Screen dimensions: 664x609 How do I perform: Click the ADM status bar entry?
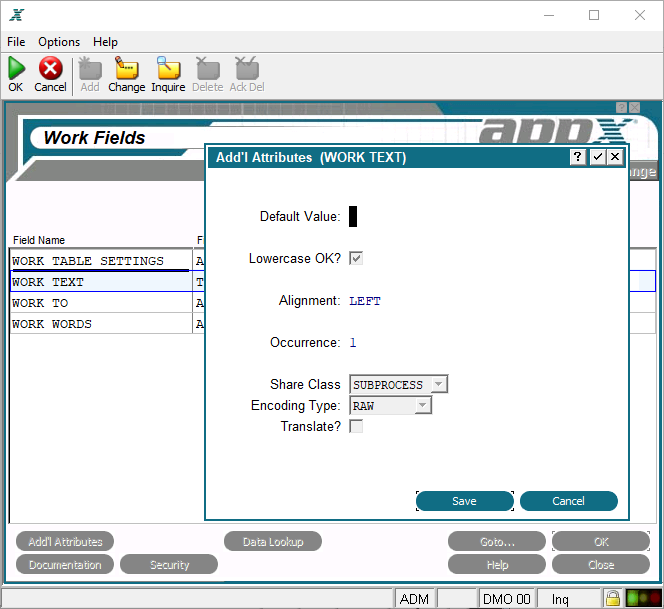pyautogui.click(x=414, y=599)
